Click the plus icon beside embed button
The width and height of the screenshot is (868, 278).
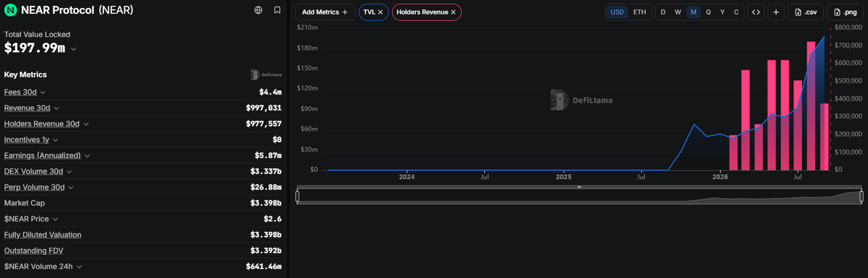coord(776,12)
